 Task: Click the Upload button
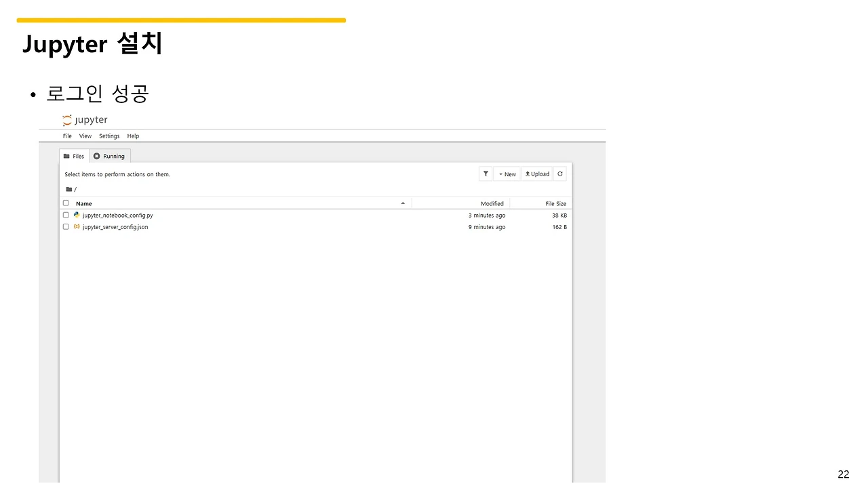[x=537, y=174]
